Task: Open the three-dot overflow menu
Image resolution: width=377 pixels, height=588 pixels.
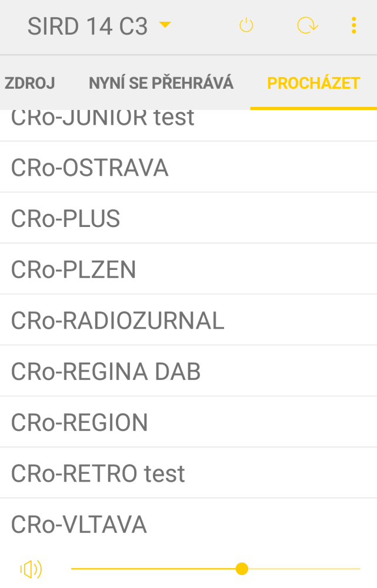Action: pyautogui.click(x=353, y=25)
